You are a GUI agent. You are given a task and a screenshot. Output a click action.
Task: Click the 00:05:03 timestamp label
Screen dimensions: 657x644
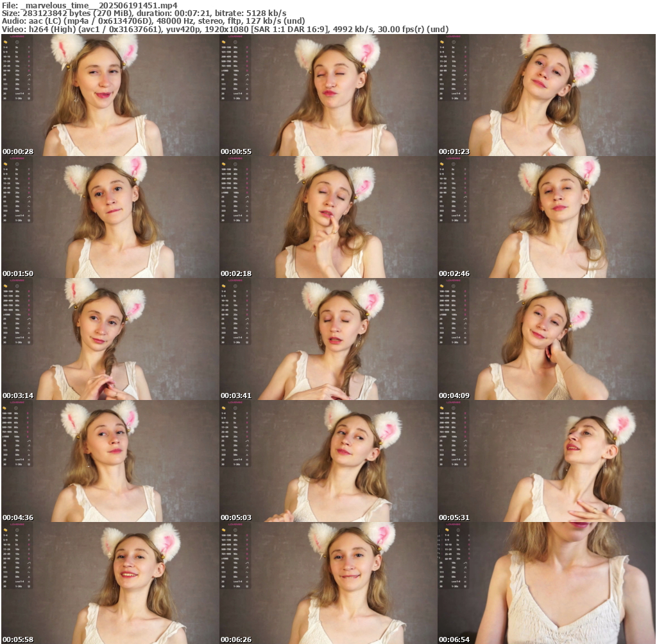click(236, 518)
